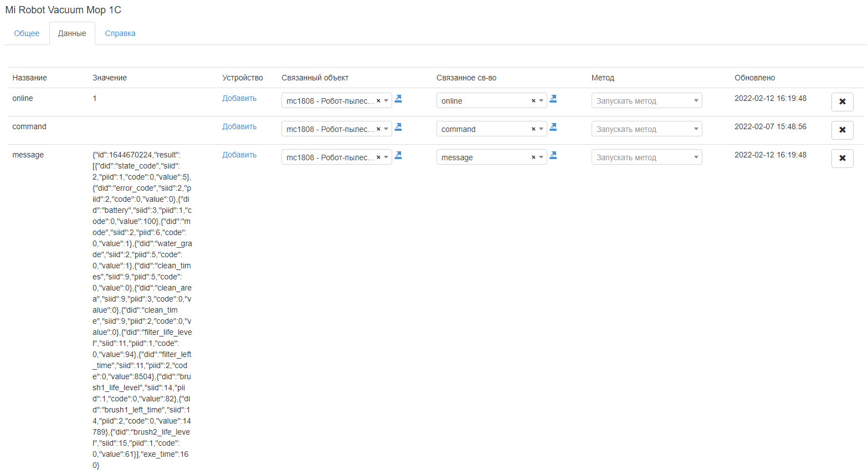
Task: Click the 'Обновлено' column header
Action: (755, 78)
